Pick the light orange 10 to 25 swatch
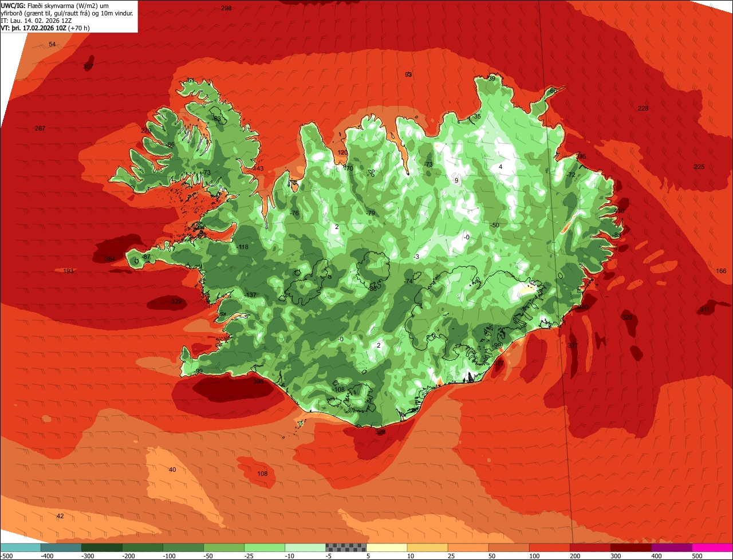The width and height of the screenshot is (733, 560). point(427,547)
